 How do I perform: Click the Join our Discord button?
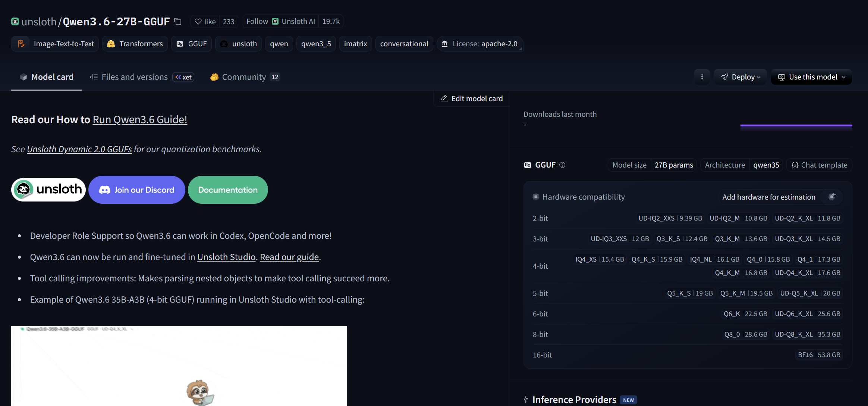(x=137, y=190)
